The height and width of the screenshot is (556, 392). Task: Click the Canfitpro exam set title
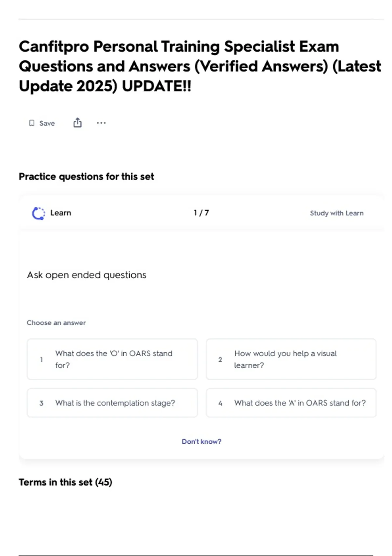(x=200, y=66)
